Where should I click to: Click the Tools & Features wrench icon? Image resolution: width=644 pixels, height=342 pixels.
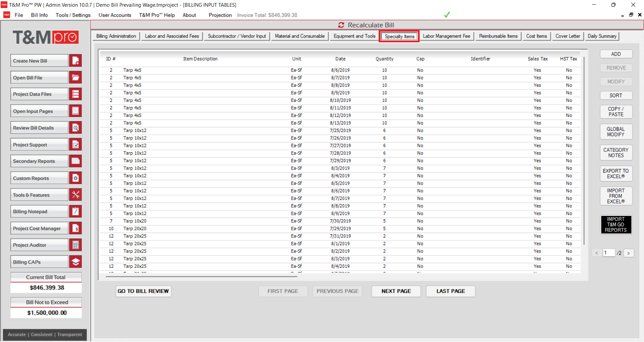75,195
